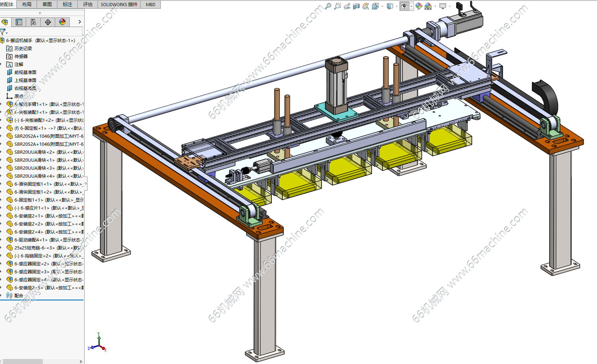The height and width of the screenshot is (364, 597).
Task: Select the 前视基准面 plane in tree
Action: (x=25, y=72)
